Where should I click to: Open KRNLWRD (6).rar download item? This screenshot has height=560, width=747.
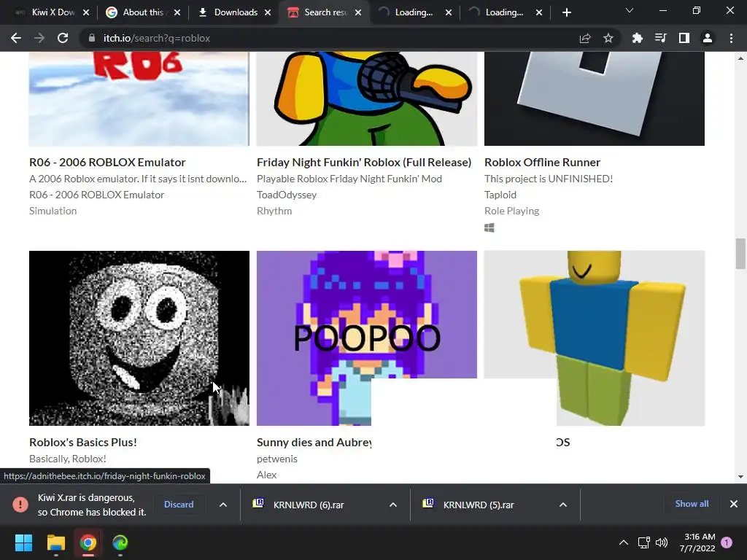point(309,505)
